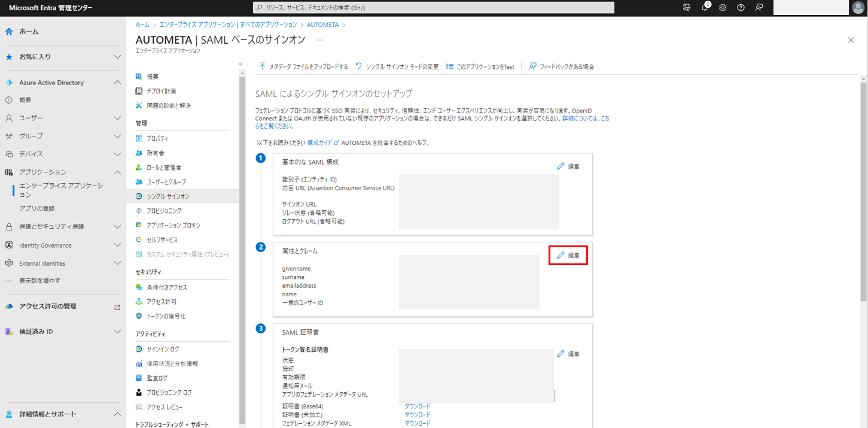
Task: Click the External Identities icon
Action: [x=9, y=263]
